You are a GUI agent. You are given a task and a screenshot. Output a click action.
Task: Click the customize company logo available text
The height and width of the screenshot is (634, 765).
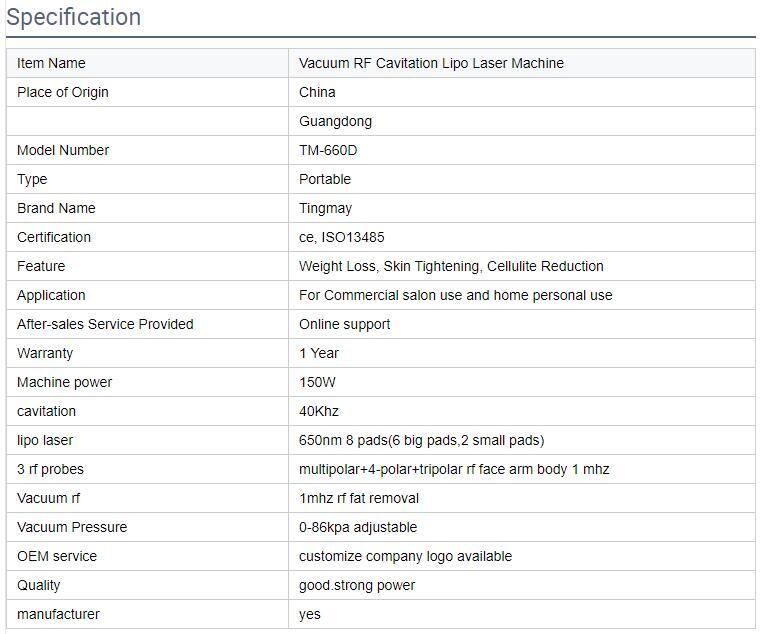click(x=405, y=556)
